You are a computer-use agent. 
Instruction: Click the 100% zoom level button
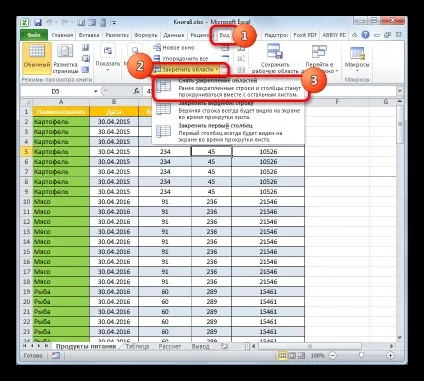click(x=317, y=356)
